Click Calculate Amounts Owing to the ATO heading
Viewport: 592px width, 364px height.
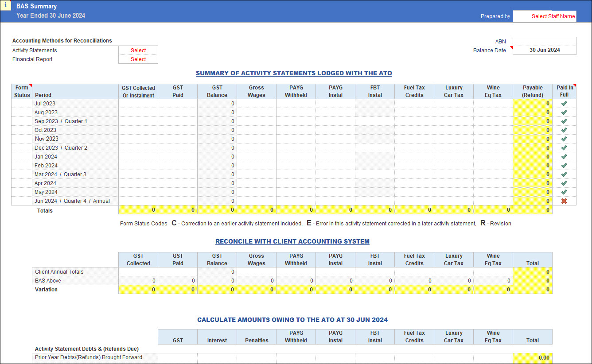(x=292, y=320)
